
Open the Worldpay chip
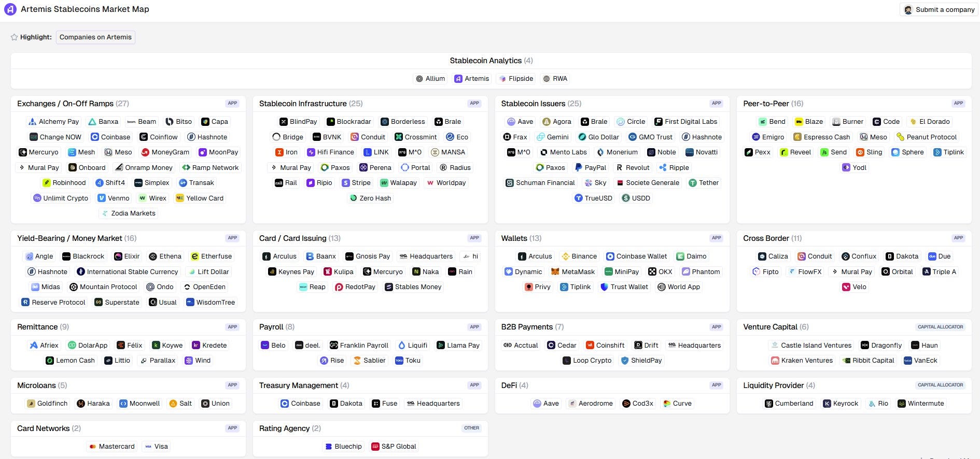point(446,183)
